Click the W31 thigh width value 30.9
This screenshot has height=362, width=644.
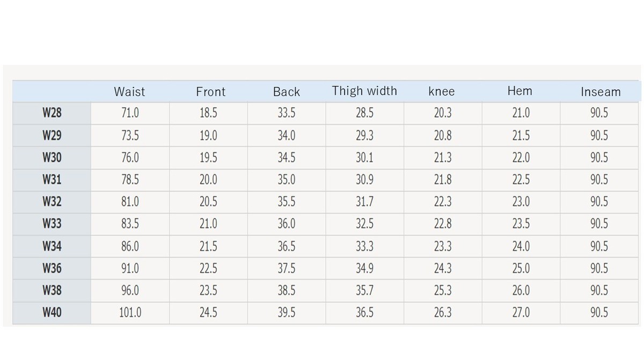[364, 180]
